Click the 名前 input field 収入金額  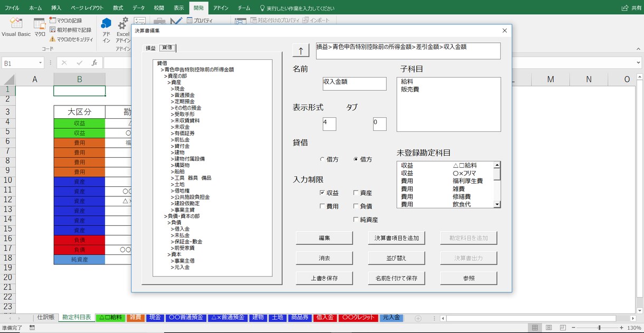355,84
